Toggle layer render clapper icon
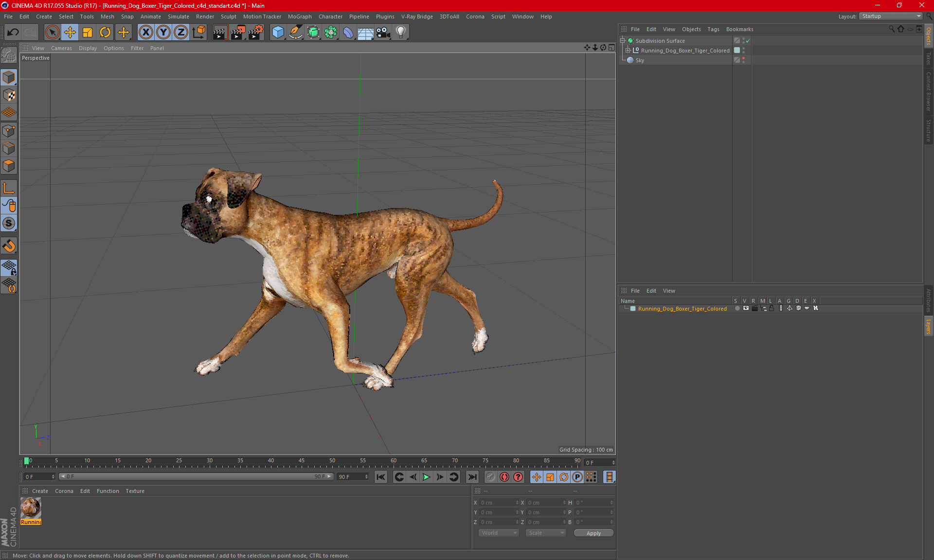Screen dimensions: 934x560 tap(754, 308)
